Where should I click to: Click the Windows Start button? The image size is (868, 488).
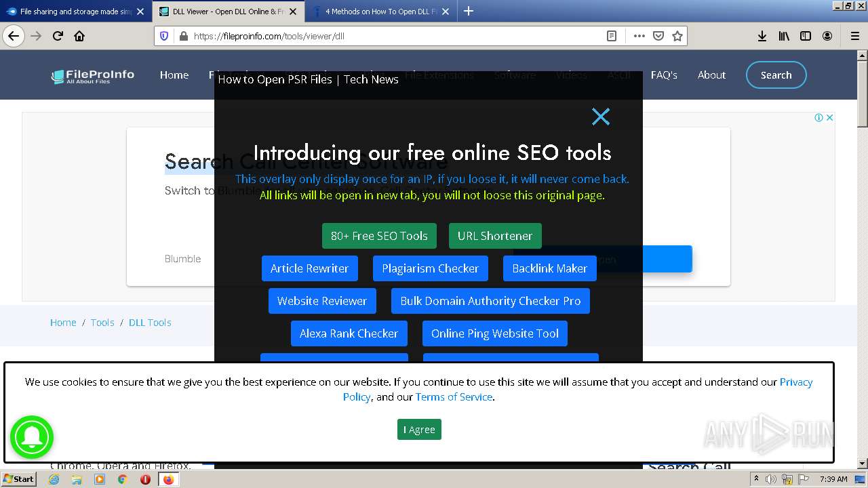[x=18, y=479]
